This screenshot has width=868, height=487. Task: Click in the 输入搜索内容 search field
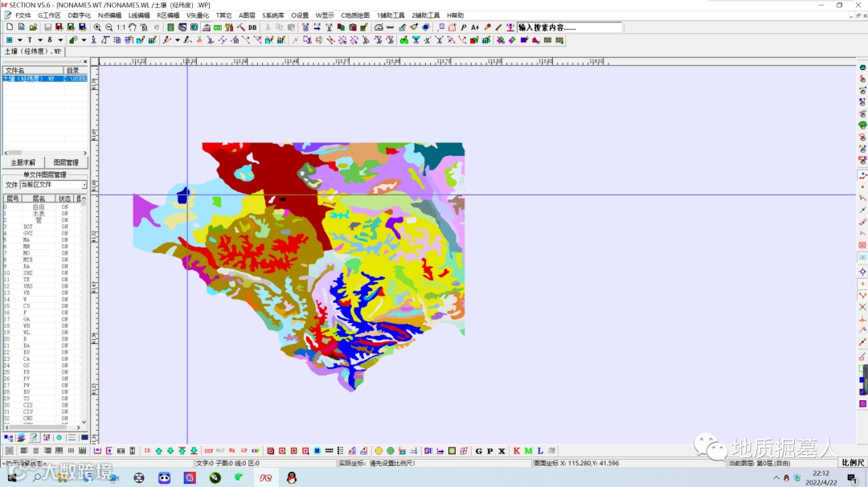pyautogui.click(x=569, y=27)
